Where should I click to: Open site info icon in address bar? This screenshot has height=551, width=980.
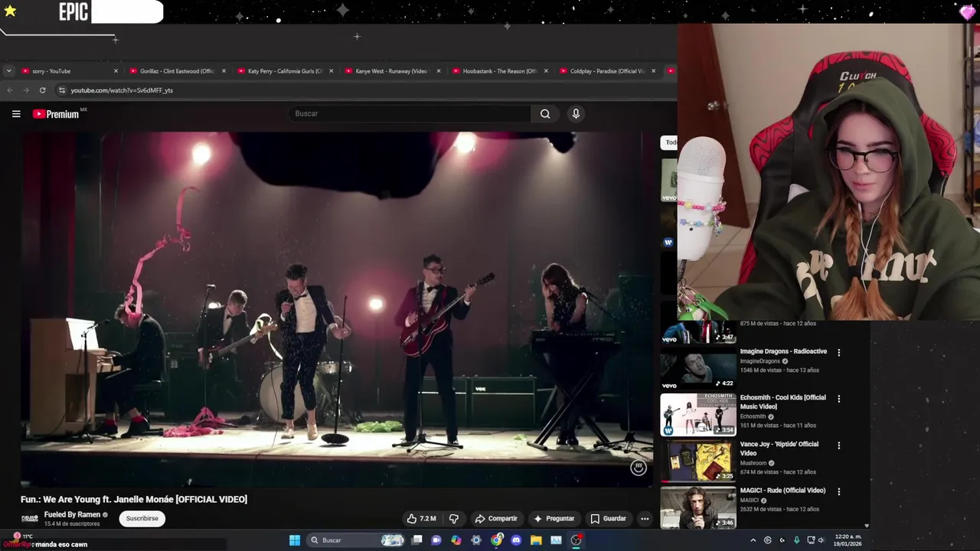62,90
